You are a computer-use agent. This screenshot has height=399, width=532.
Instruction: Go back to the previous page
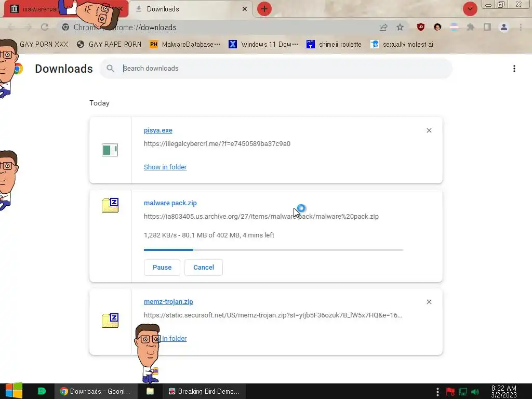[x=11, y=27]
